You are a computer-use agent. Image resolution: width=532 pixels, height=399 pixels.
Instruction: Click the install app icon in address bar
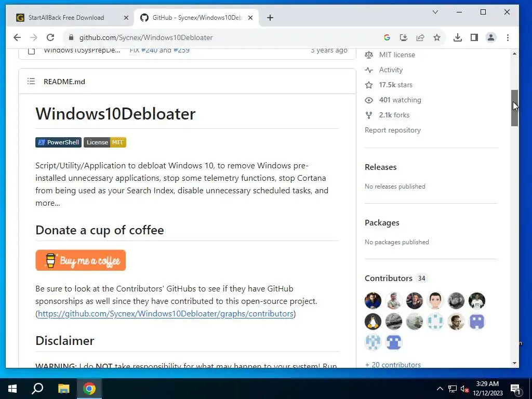pyautogui.click(x=403, y=37)
